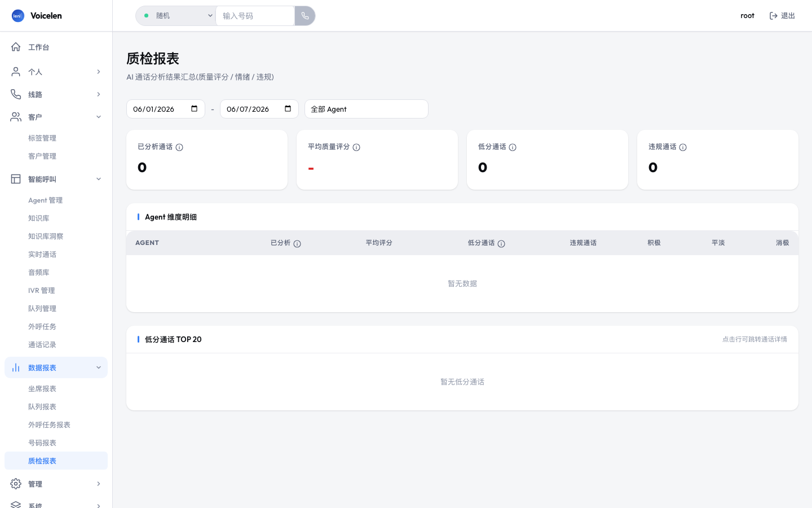Expand the 线路 menu chevron
The height and width of the screenshot is (508, 812).
coord(99,94)
